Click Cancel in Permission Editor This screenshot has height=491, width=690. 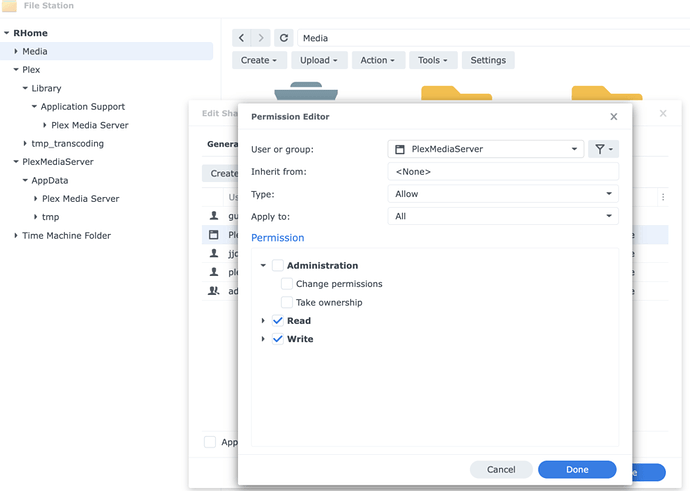[x=501, y=469]
